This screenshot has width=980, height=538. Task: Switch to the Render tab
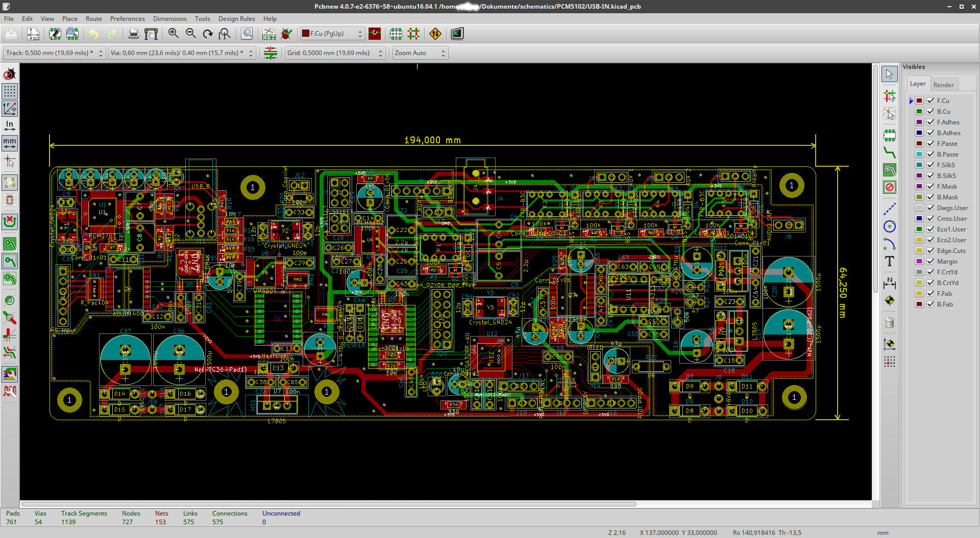pos(944,85)
